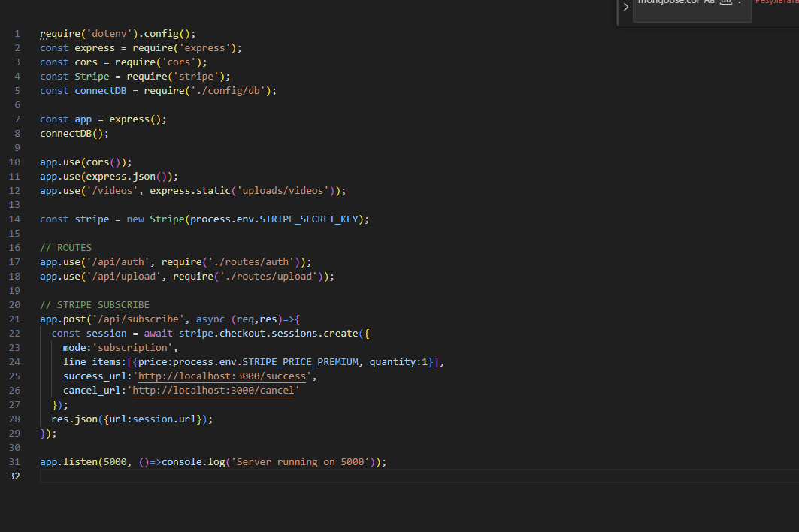799x532 pixels.
Task: Click the '/api/subscribe' route string
Action: tap(138, 319)
